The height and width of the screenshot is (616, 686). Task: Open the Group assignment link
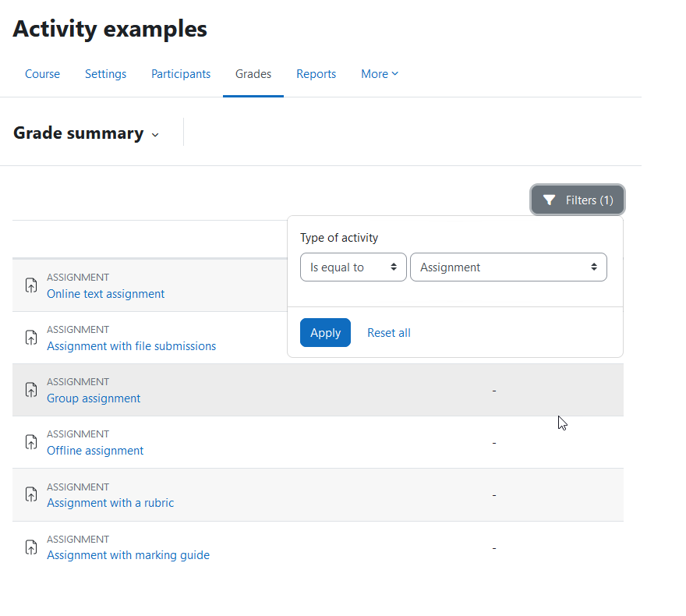pyautogui.click(x=94, y=398)
